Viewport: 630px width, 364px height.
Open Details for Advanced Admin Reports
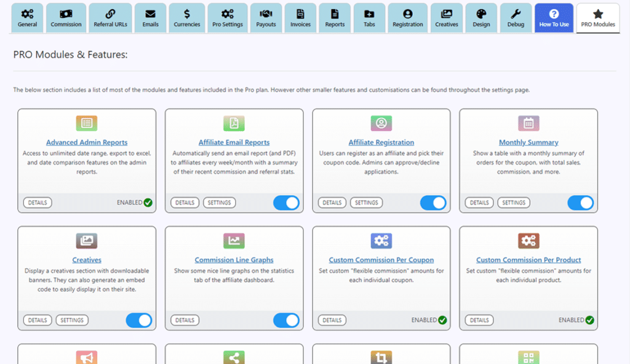click(38, 203)
